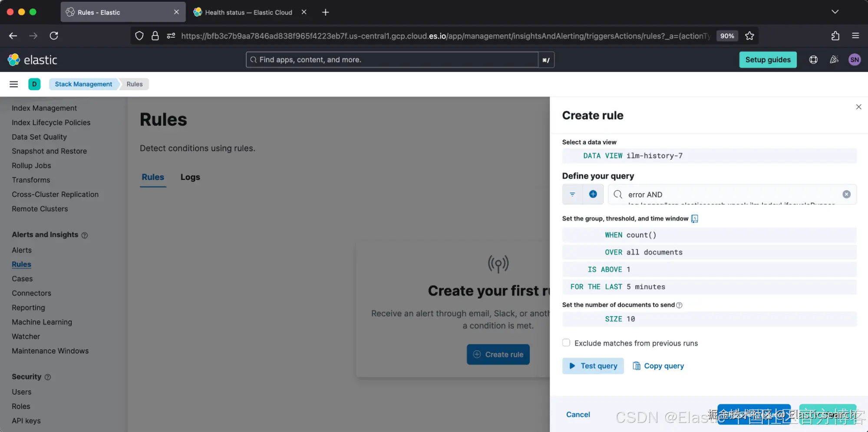The image size is (868, 432).
Task: Click the tracking protection shield icon
Action: pos(139,36)
